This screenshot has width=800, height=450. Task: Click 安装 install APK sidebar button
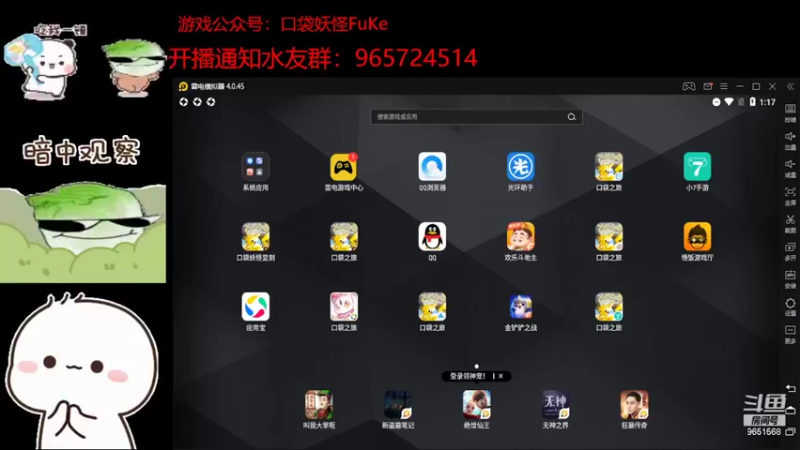[x=790, y=279]
